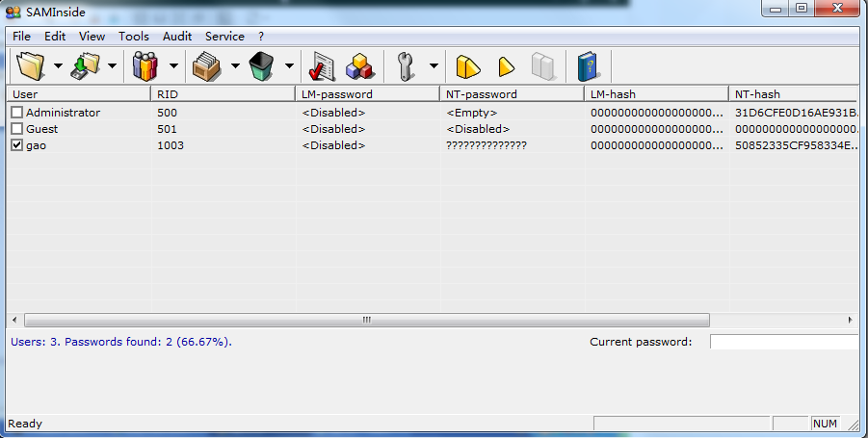Sort by the User column header
The width and height of the screenshot is (868, 438).
point(79,94)
